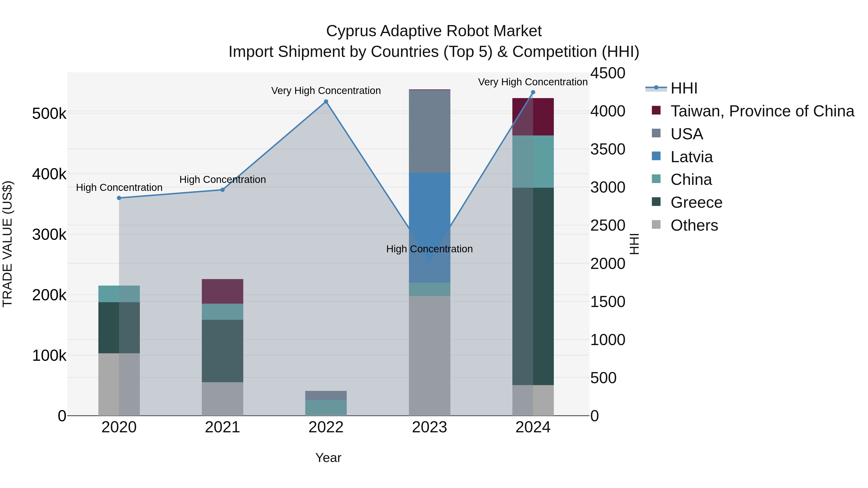Select USA segment in 2023 bar
The height and width of the screenshot is (488, 868).
pos(429,131)
